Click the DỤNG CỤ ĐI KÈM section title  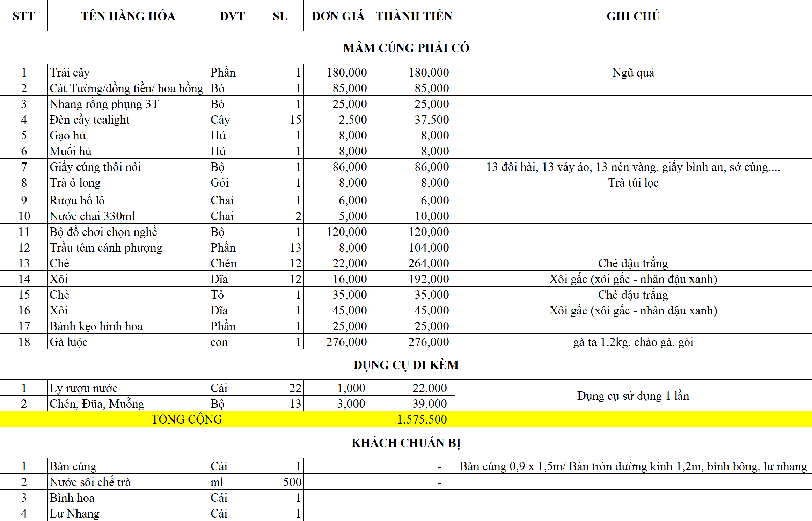(x=406, y=365)
